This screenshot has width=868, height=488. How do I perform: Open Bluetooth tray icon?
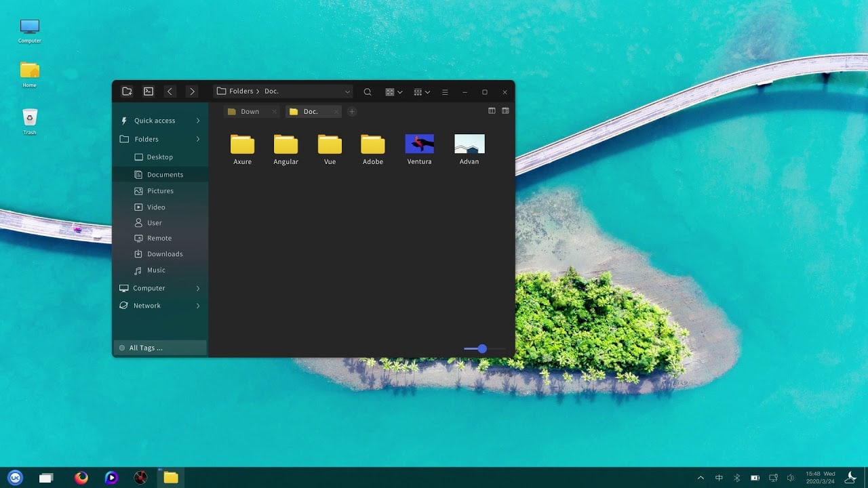click(x=737, y=478)
